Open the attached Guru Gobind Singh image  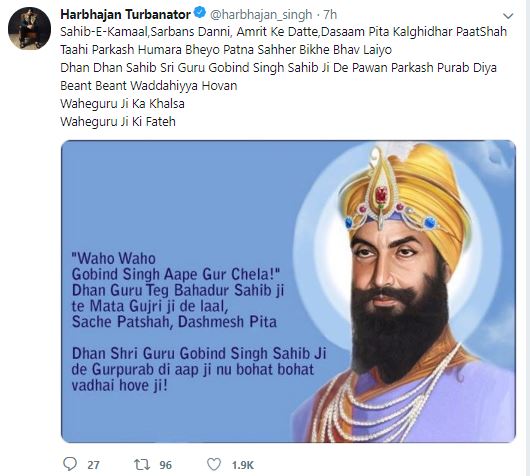pyautogui.click(x=288, y=291)
